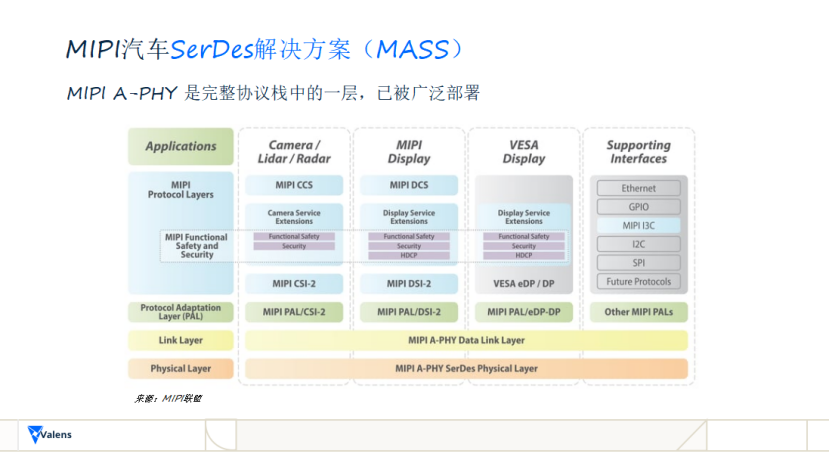Screen dimensions: 830x460
Task: Click the highlighted MIPI I3C box
Action: [638, 226]
